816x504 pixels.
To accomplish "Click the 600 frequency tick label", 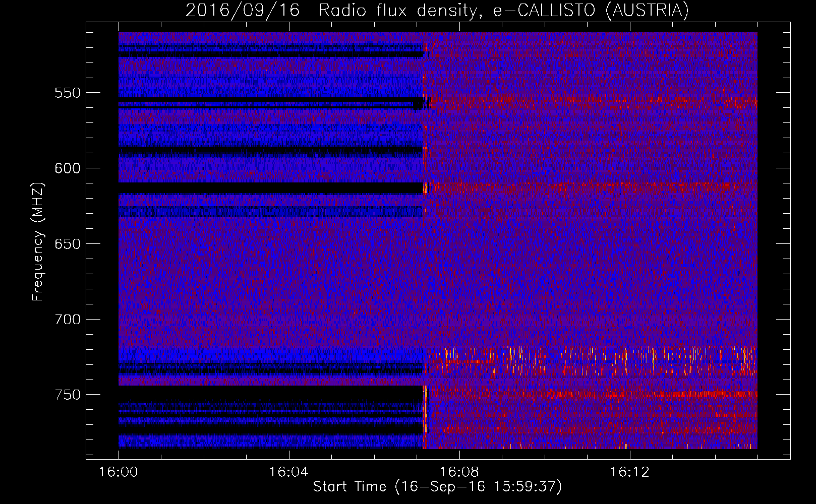I will 67,168.
